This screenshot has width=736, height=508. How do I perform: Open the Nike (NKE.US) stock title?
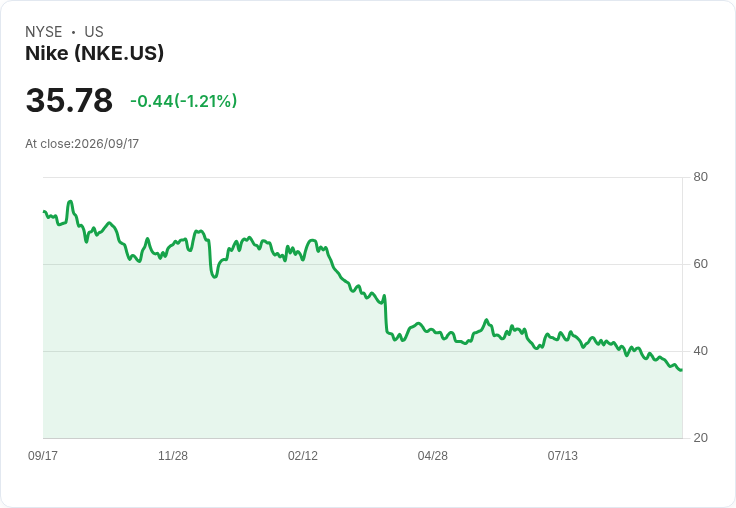tap(94, 53)
